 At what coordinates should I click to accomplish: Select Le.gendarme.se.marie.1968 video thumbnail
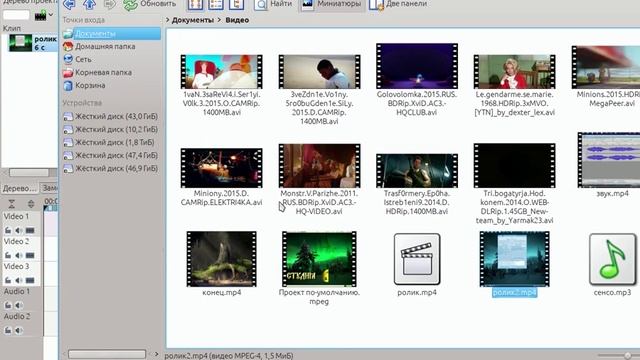[514, 72]
